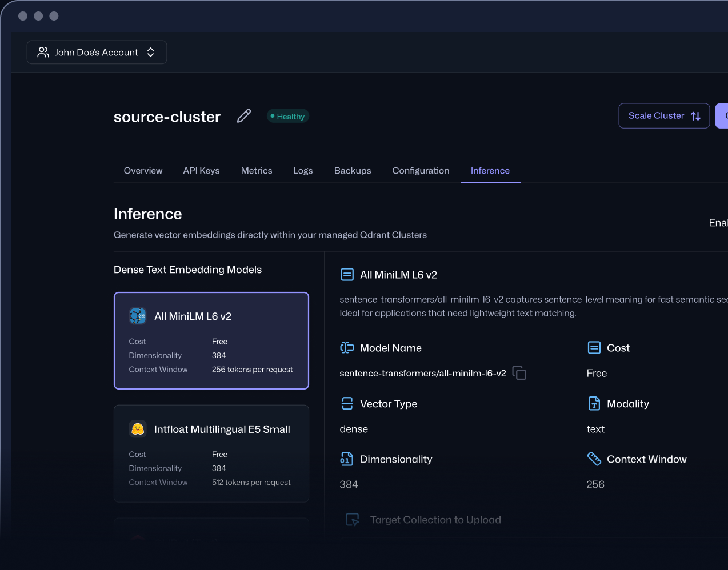Click the Healthy status badge
The width and height of the screenshot is (728, 570).
click(288, 116)
